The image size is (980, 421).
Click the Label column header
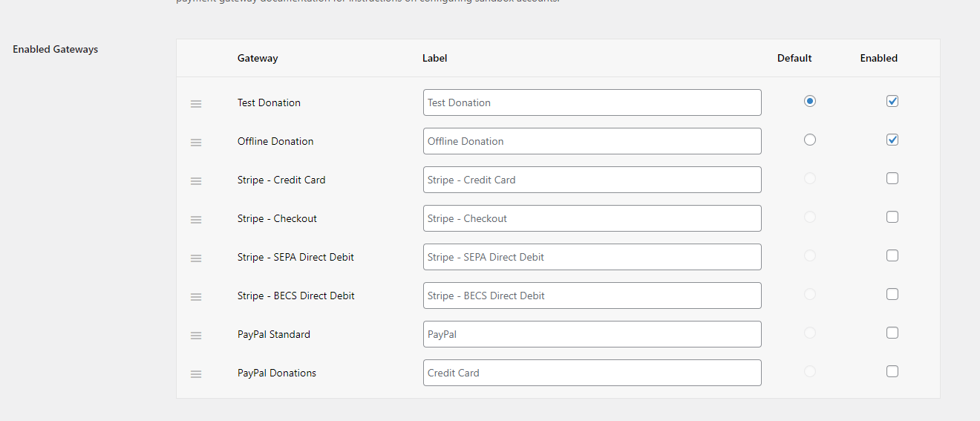(x=435, y=58)
